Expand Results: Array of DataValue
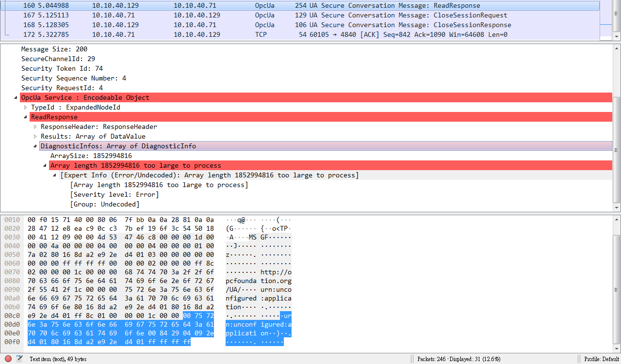This screenshot has height=364, width=621. (x=34, y=136)
